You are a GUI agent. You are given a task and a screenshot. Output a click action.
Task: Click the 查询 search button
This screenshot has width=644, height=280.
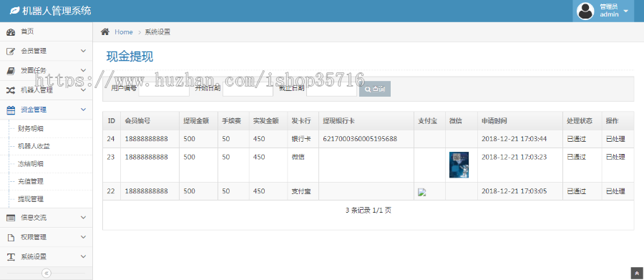pos(374,89)
